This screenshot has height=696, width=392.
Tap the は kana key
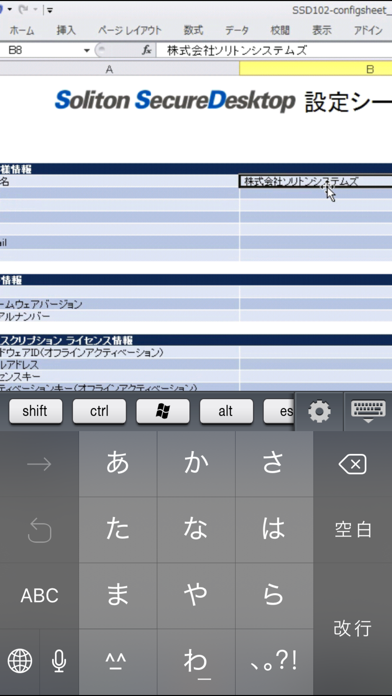[274, 530]
